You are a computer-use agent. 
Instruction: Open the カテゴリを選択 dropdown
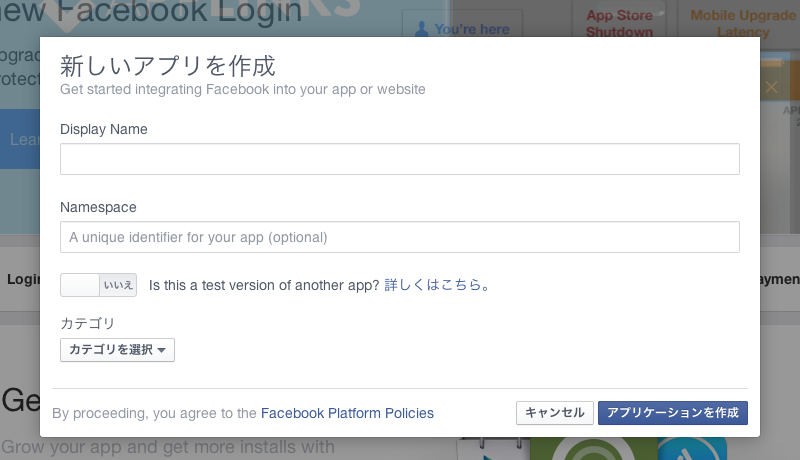coord(117,350)
